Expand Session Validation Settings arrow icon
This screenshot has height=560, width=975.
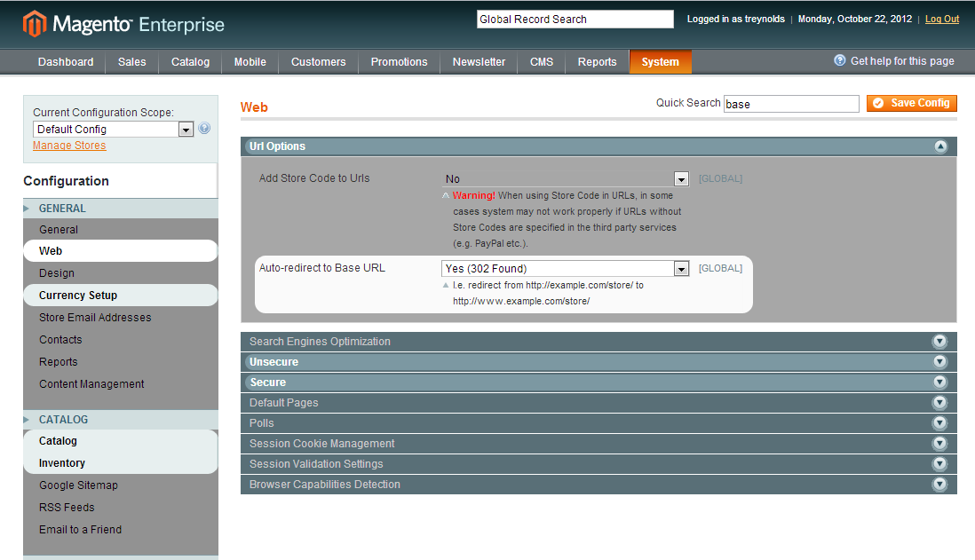(939, 463)
